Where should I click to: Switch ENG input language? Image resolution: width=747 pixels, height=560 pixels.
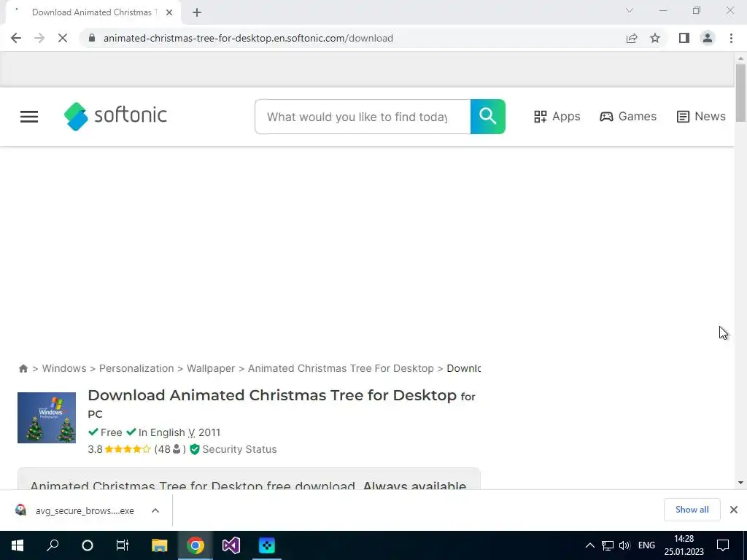point(646,545)
